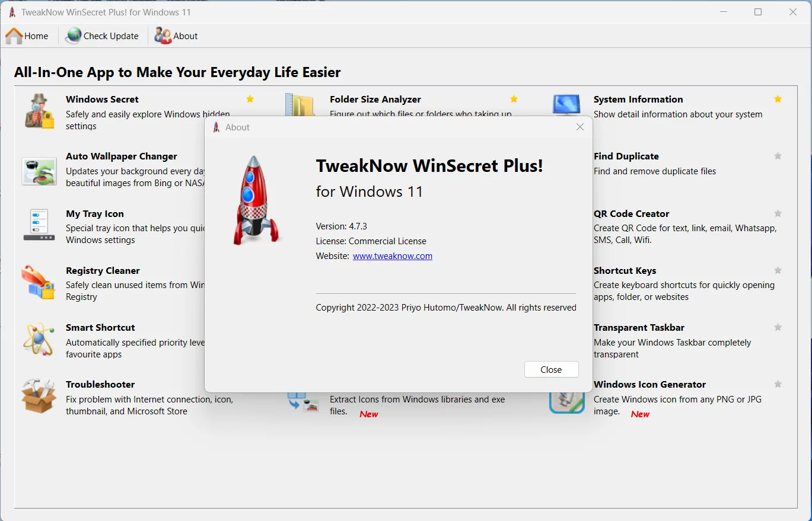Open the QR Code Creator title
Image resolution: width=812 pixels, height=521 pixels.
(632, 214)
